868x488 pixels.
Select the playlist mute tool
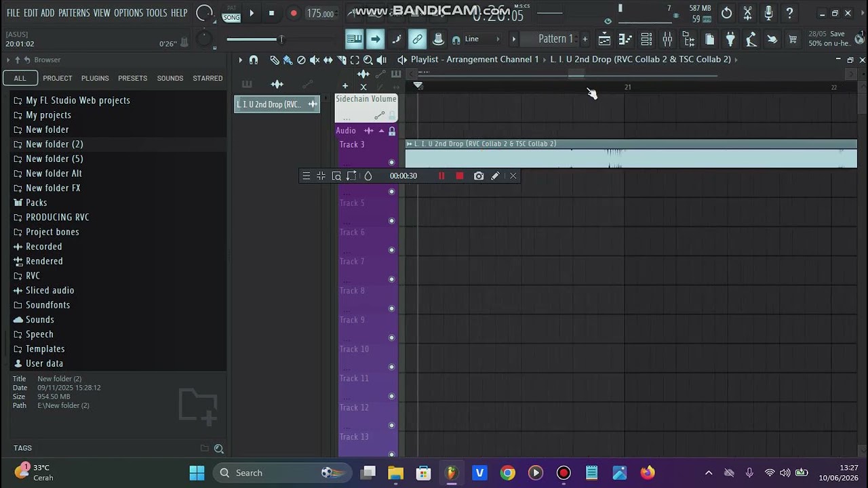pyautogui.click(x=315, y=60)
